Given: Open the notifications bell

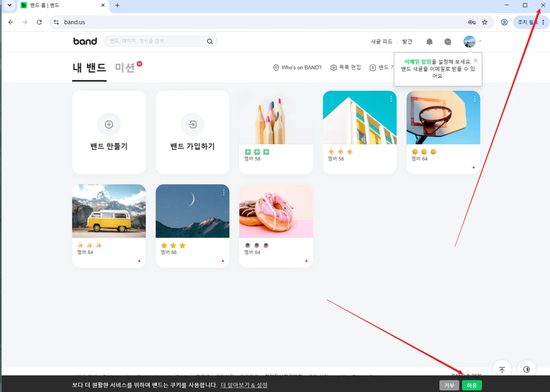Looking at the screenshot, I should tap(429, 42).
